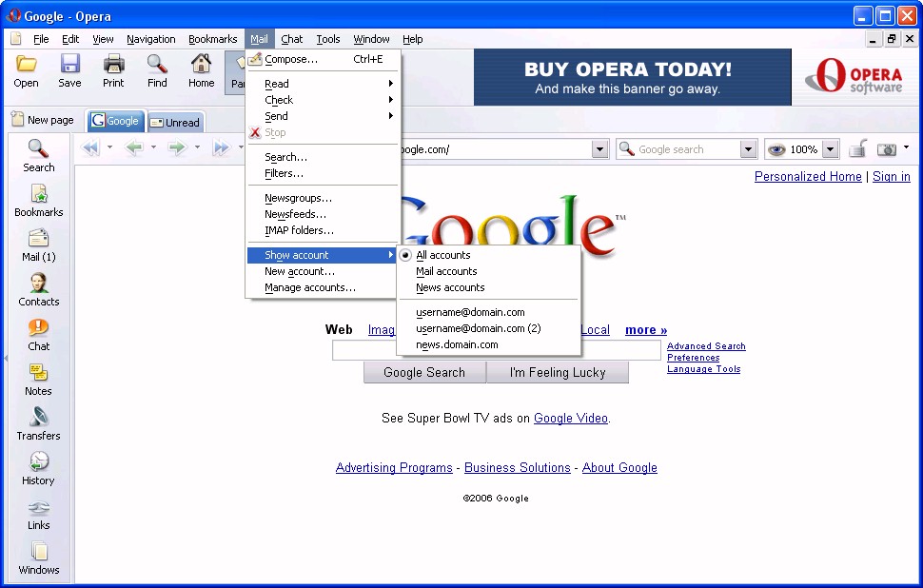Click the Print toolbar icon
The width and height of the screenshot is (923, 588).
(113, 64)
